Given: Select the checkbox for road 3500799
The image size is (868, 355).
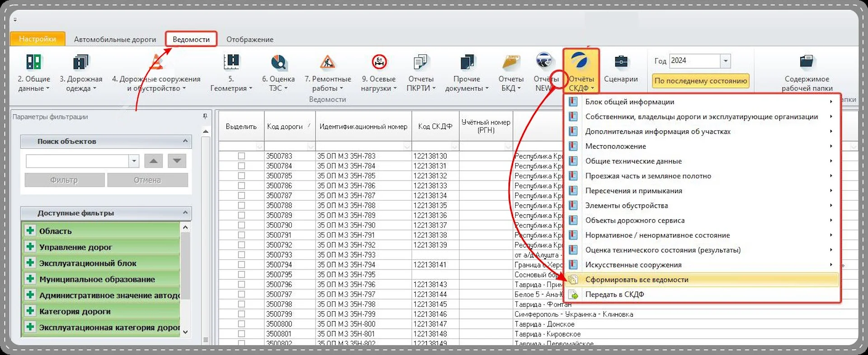Looking at the screenshot, I should [x=241, y=314].
